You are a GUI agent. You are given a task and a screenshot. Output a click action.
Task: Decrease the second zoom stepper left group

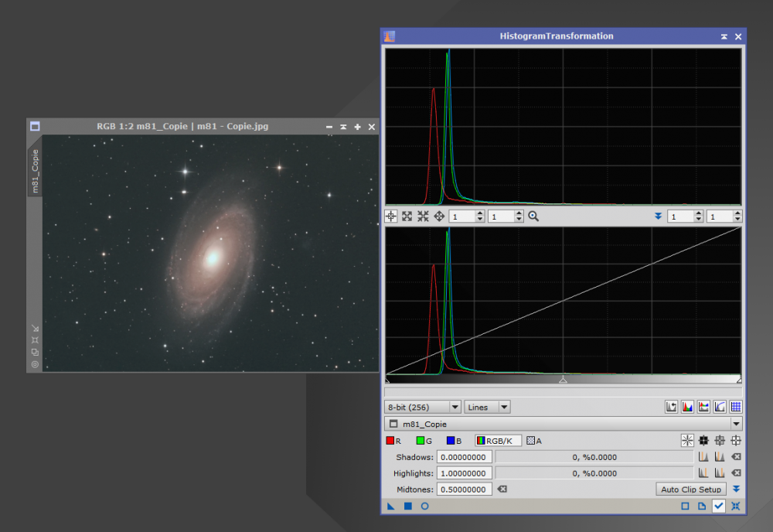pyautogui.click(x=519, y=220)
